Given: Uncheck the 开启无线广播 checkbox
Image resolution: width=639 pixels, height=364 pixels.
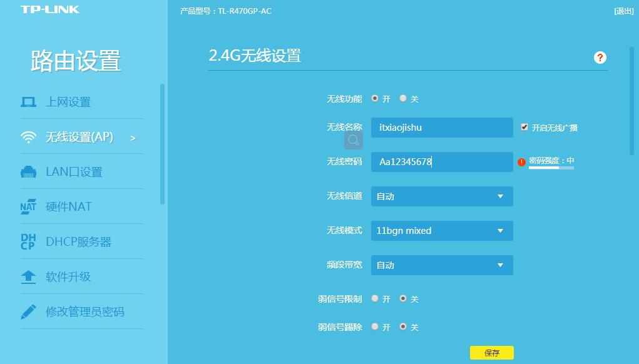Looking at the screenshot, I should [524, 127].
